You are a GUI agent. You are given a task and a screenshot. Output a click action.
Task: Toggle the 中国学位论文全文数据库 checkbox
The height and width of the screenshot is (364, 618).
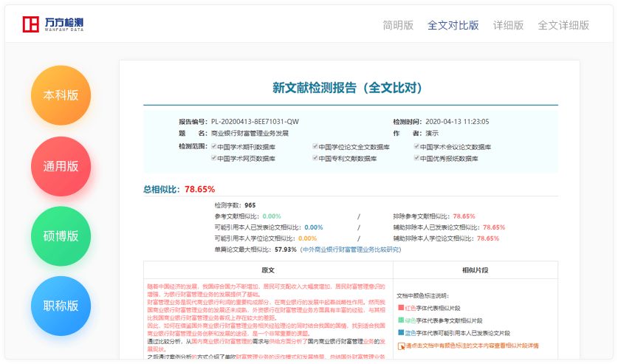(x=315, y=147)
